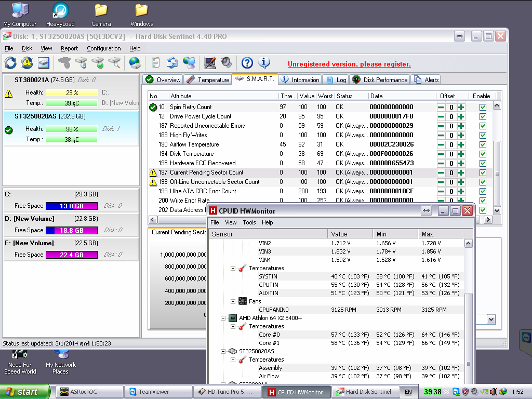Viewport: 532px width, 399px height.
Task: Open the Configuration menu
Action: click(x=103, y=48)
